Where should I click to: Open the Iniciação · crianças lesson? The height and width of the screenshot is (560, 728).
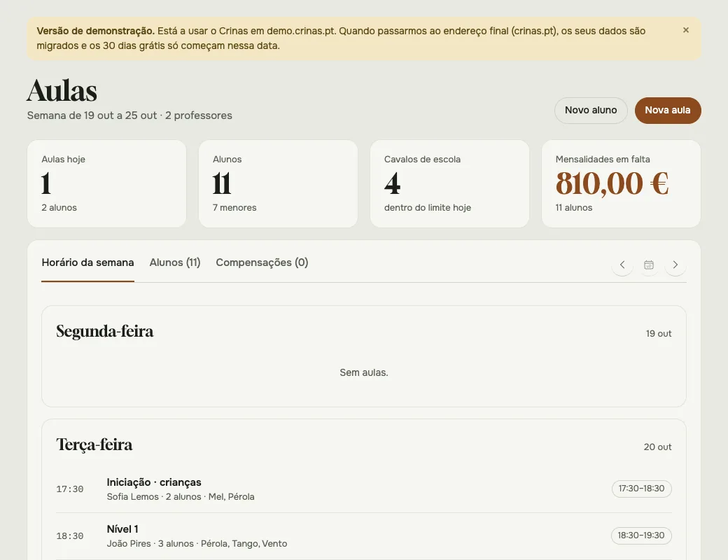point(363,489)
